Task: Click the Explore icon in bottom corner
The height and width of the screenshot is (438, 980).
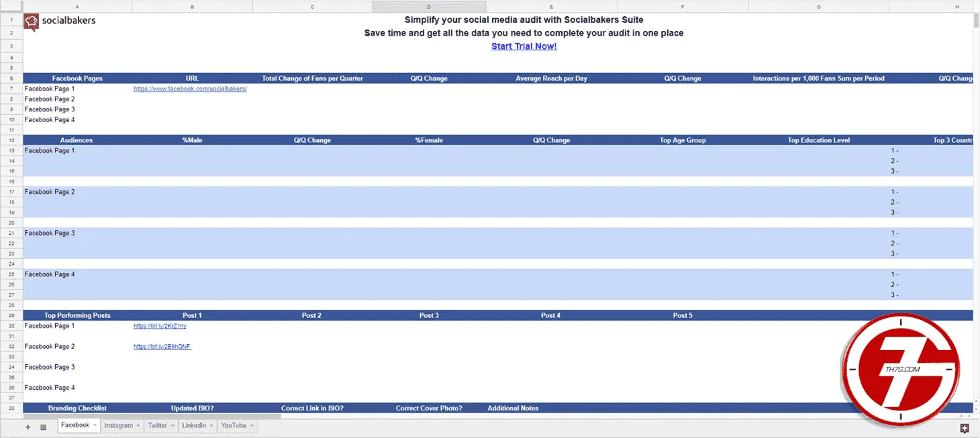Action: pos(965,428)
